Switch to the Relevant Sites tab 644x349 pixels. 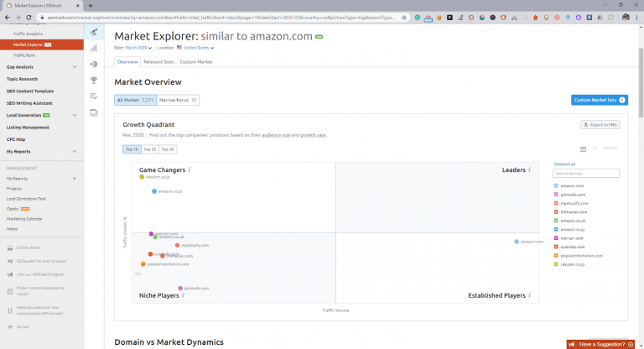[158, 61]
